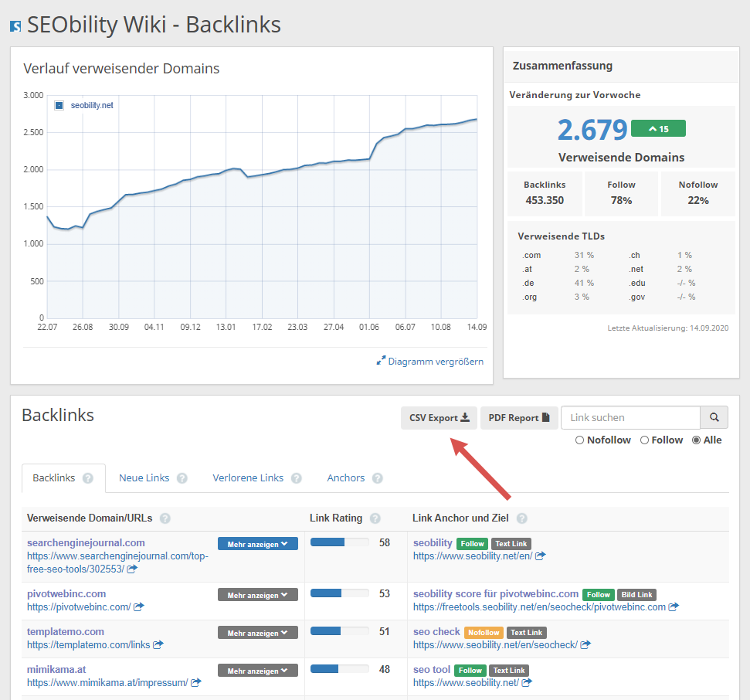Open the Verlorene Links tab
The width and height of the screenshot is (750, 700).
pyautogui.click(x=248, y=478)
